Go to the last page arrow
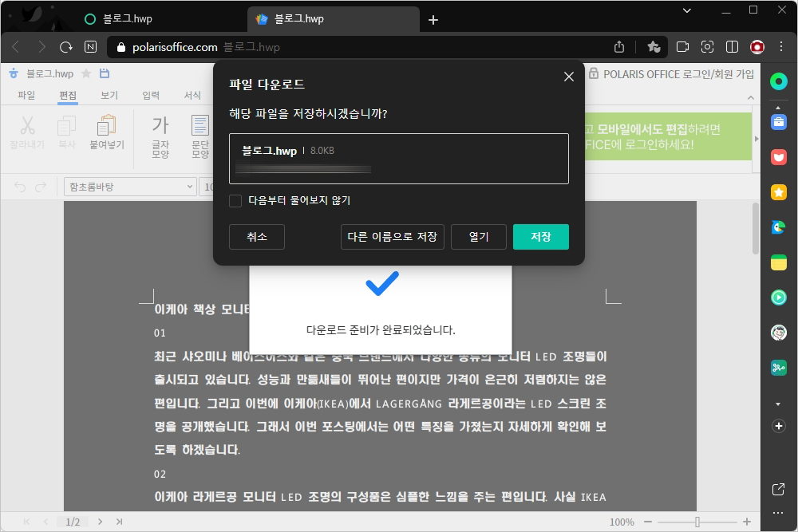This screenshot has height=532, width=798. [119, 522]
